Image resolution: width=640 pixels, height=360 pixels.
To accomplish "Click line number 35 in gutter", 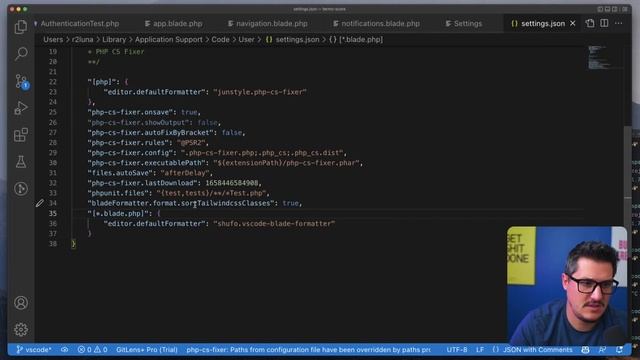I will click(x=53, y=213).
